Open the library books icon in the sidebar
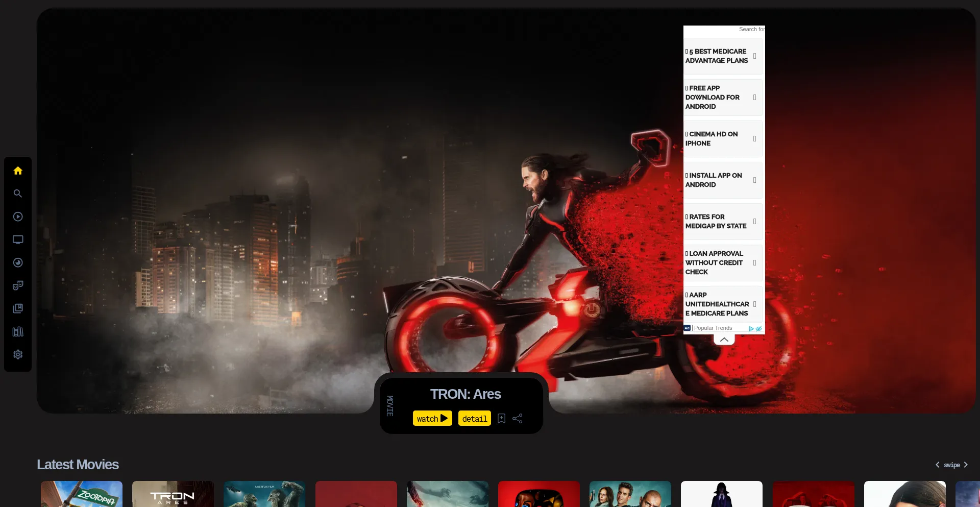Image resolution: width=980 pixels, height=507 pixels. click(x=18, y=331)
